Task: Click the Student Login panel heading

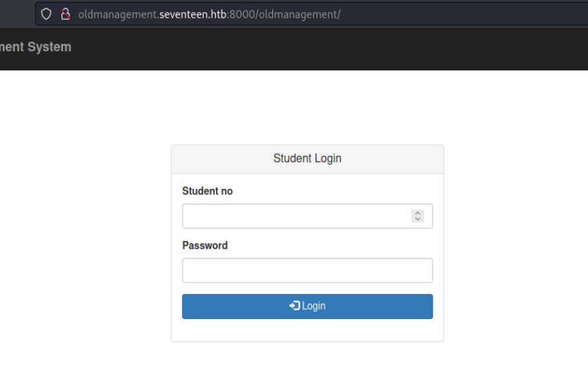Action: pos(307,158)
